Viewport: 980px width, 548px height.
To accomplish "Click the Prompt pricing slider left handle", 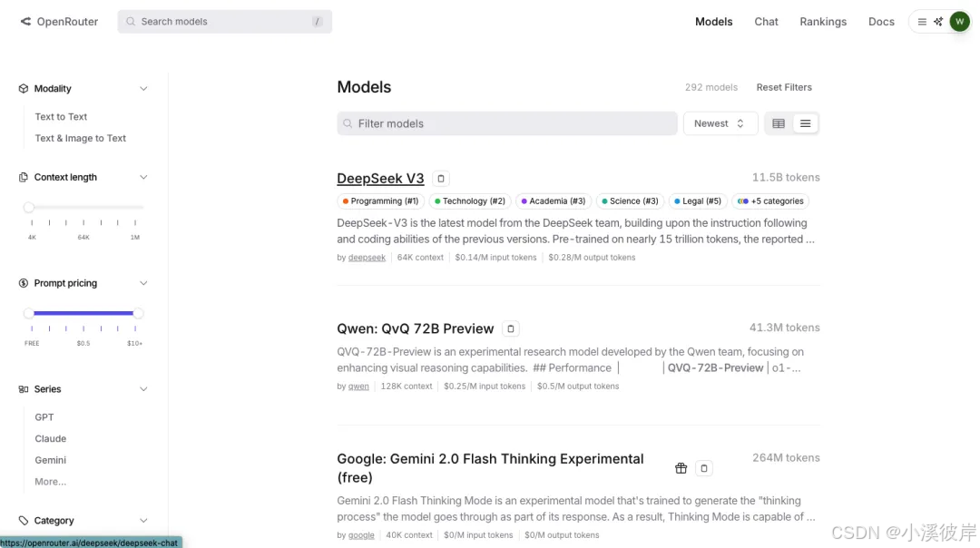I will click(x=29, y=313).
